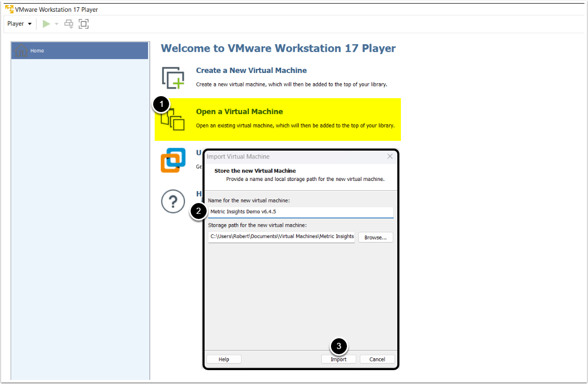Expand the power options dropdown arrow
Image resolution: width=588 pixels, height=384 pixels.
click(57, 24)
